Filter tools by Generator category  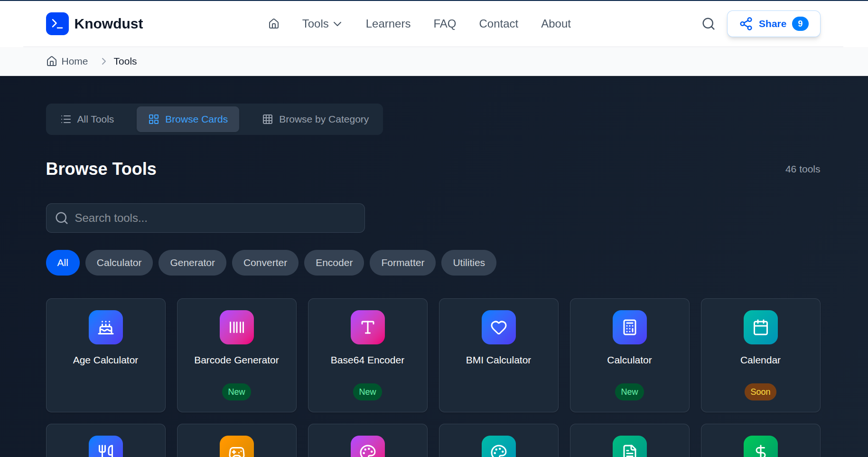coord(192,263)
